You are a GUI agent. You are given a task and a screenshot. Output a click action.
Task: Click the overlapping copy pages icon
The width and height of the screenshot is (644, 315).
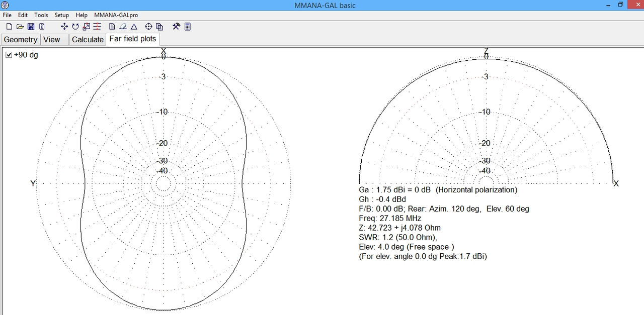159,27
